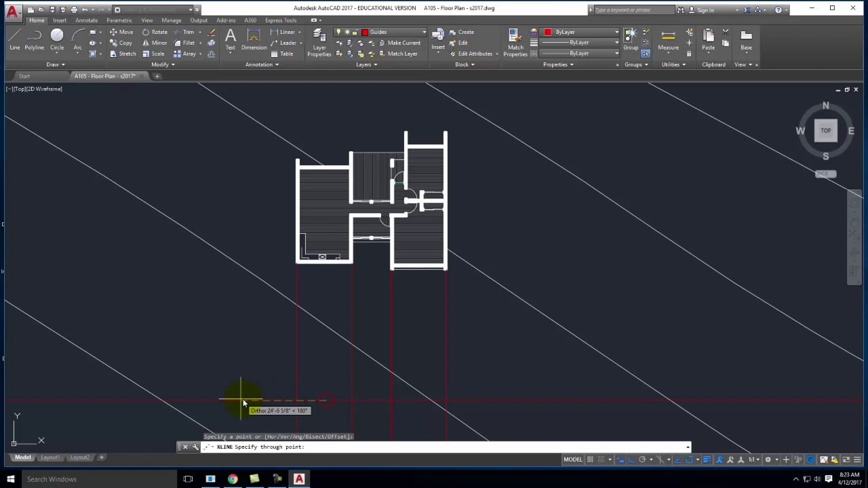Select the Trim tool
868x488 pixels.
(x=188, y=32)
